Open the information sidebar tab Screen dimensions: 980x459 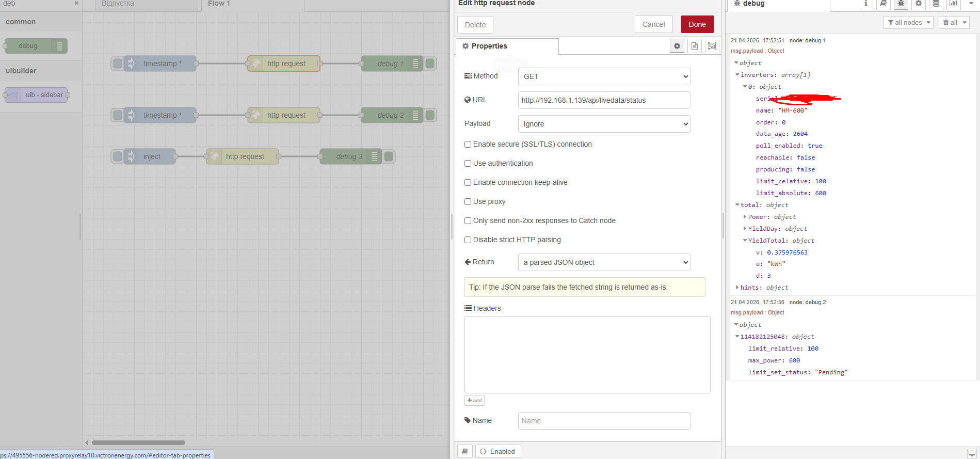click(x=866, y=4)
